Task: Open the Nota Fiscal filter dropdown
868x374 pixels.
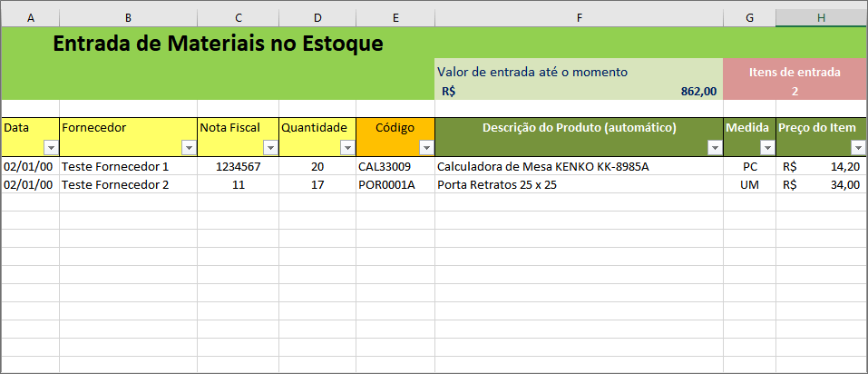Action: coord(270,148)
